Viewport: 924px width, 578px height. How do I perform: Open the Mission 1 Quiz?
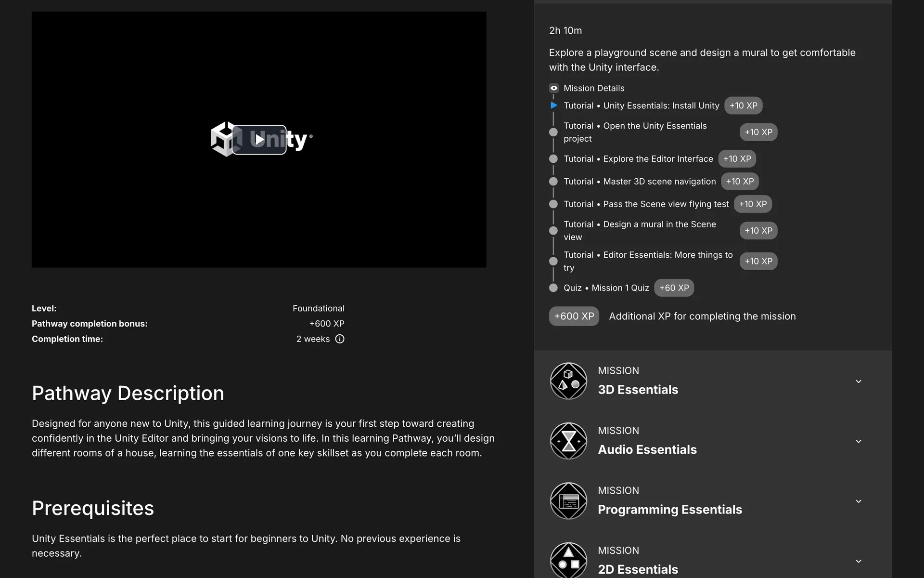[x=606, y=288]
